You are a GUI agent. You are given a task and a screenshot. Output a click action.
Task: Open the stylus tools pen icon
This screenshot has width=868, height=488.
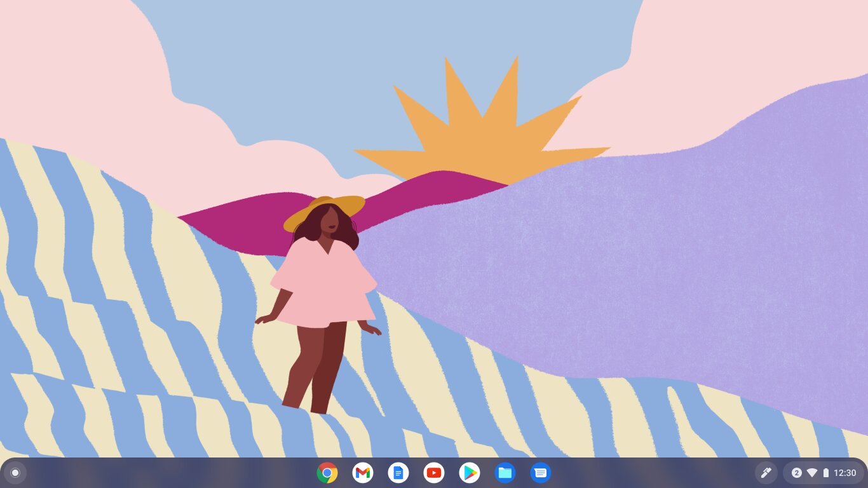766,473
